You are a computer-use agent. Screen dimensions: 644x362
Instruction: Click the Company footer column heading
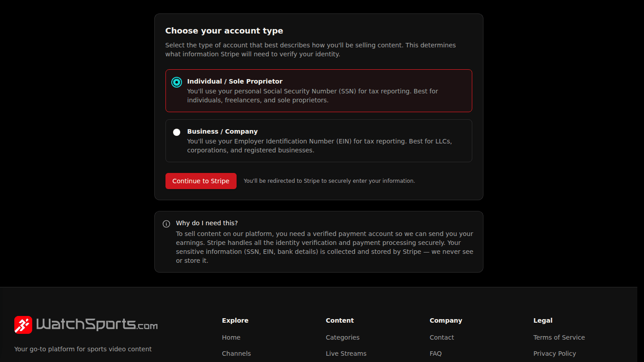(x=446, y=320)
